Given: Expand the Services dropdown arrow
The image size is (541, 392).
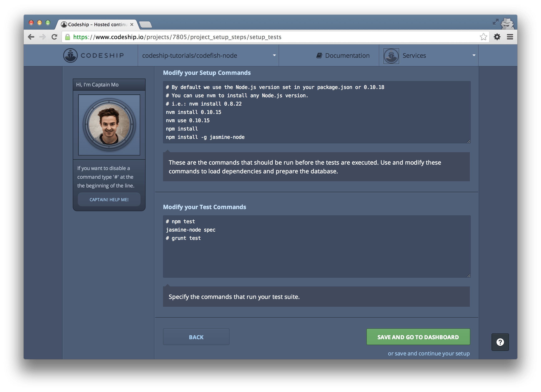Looking at the screenshot, I should [474, 55].
